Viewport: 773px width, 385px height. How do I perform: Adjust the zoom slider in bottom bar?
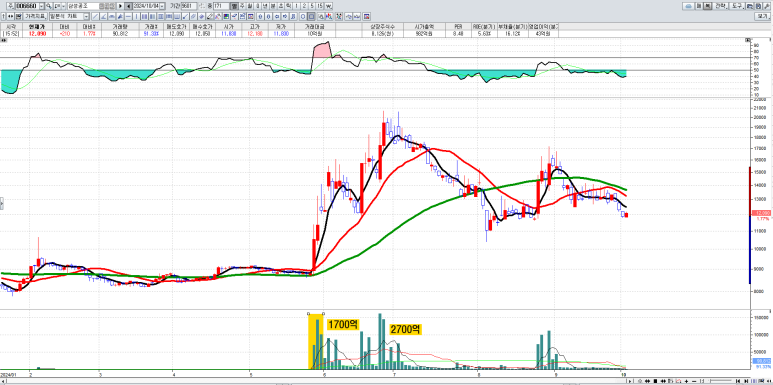[x=720, y=381]
